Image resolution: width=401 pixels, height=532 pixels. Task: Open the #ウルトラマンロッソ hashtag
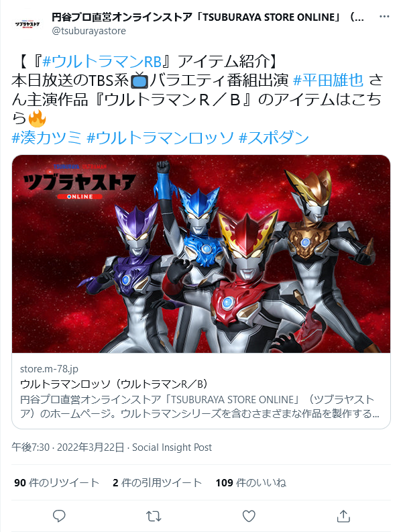coord(160,138)
